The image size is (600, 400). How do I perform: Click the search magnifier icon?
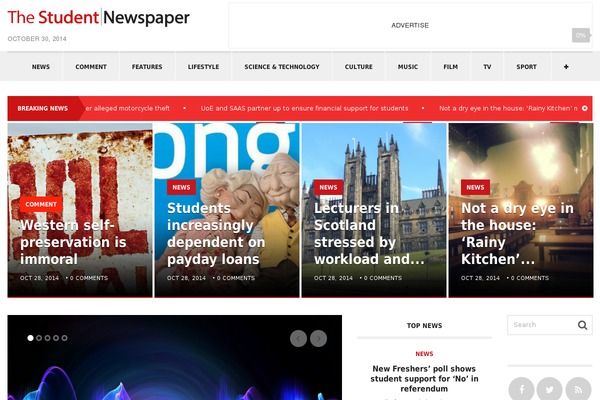tap(582, 325)
